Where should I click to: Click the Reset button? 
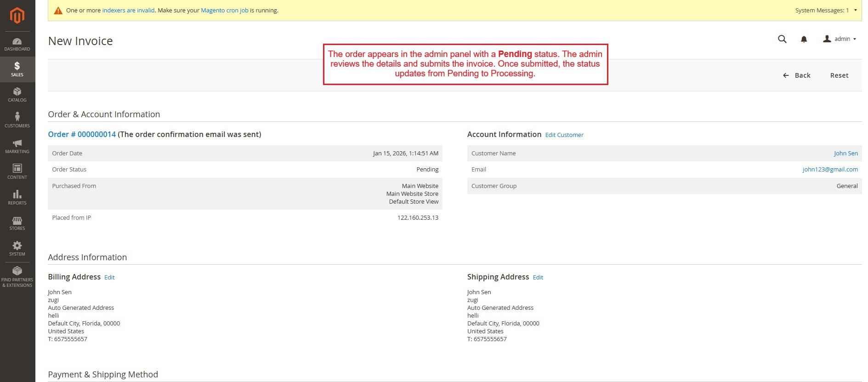839,75
